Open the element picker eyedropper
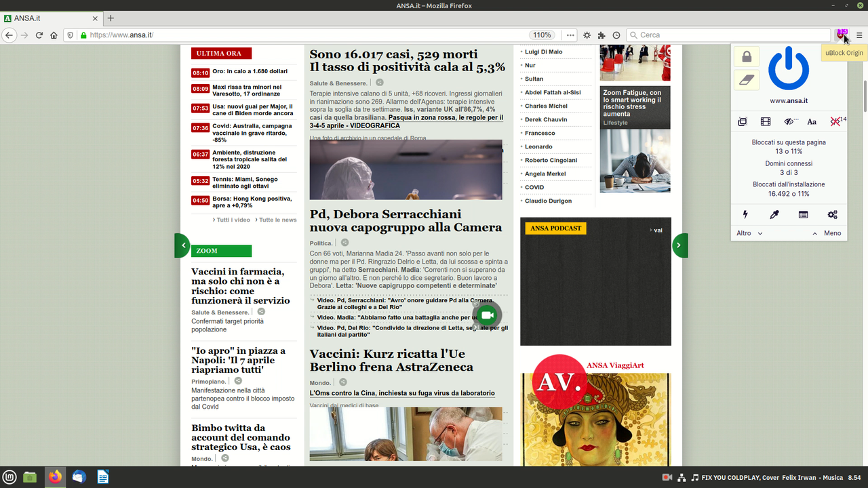This screenshot has height=488, width=868. (774, 214)
